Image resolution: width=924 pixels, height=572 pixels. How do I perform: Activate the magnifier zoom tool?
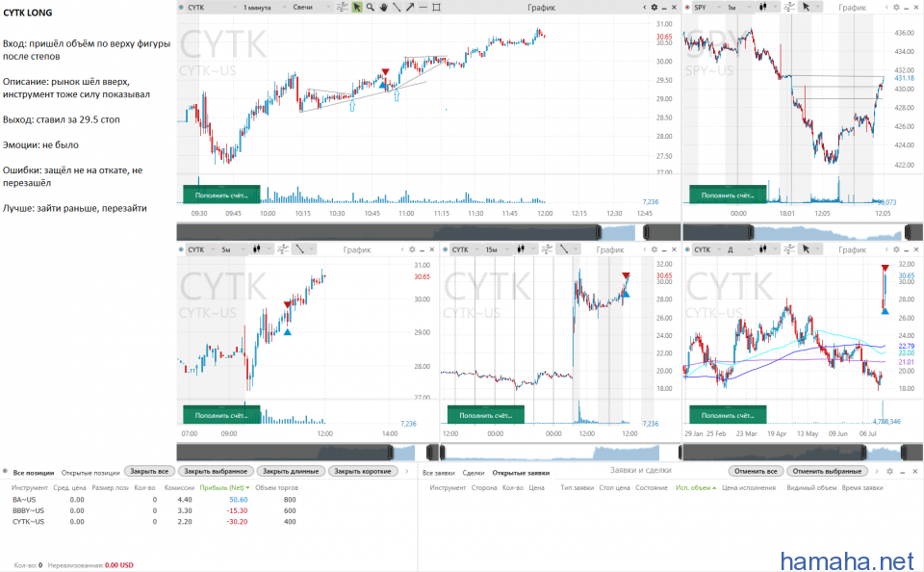(370, 7)
